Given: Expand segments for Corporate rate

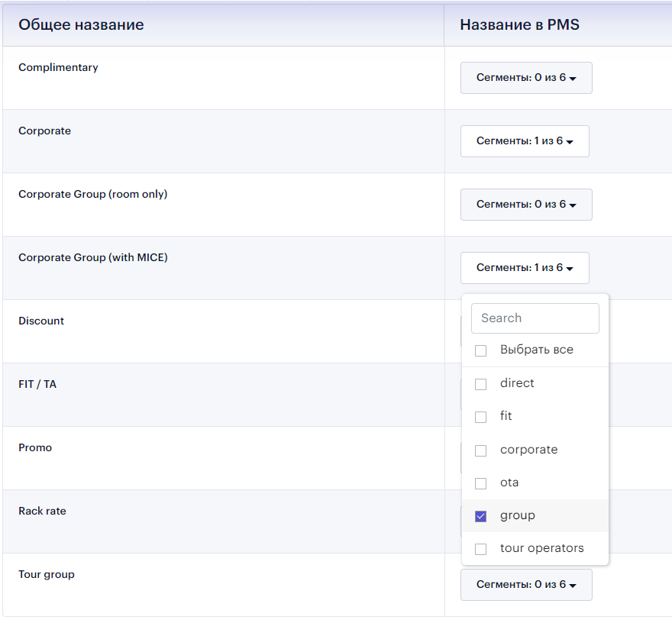Looking at the screenshot, I should click(525, 140).
